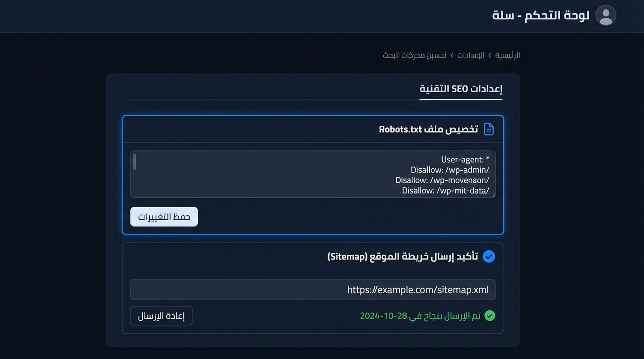Screen dimensions: 644x359
Task: Navigate home via the الرئيسية breadcrumb link
Action: [x=507, y=55]
